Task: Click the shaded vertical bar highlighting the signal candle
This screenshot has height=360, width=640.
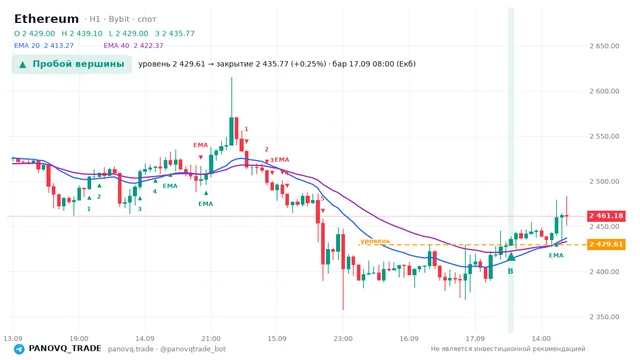Action: click(x=511, y=170)
